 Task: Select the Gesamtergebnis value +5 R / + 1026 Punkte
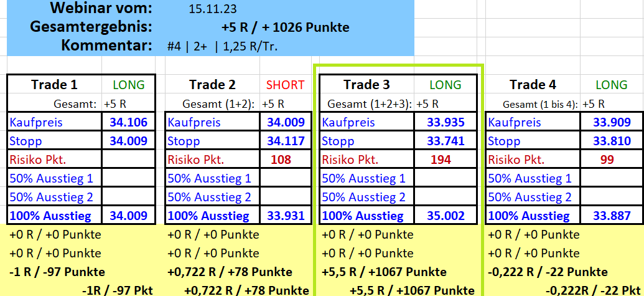pos(284,27)
